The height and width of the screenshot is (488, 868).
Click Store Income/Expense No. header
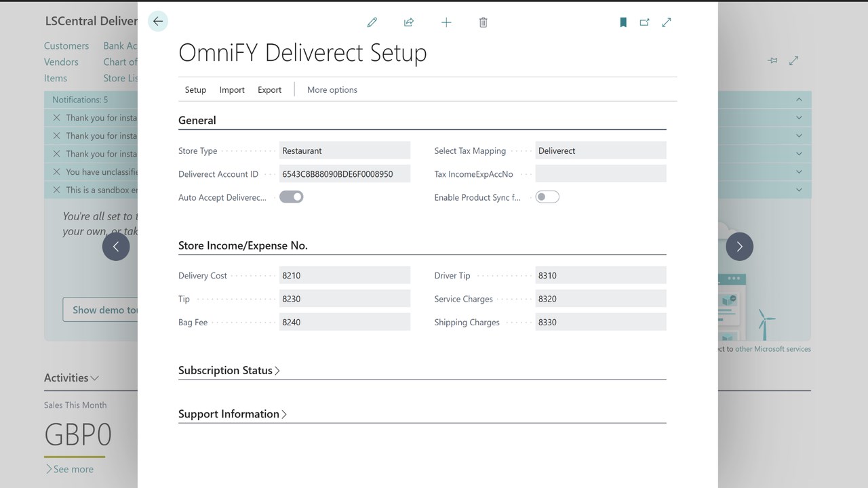point(243,245)
